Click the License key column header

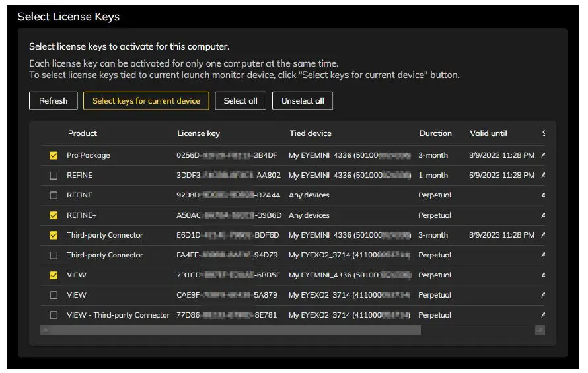(x=198, y=133)
